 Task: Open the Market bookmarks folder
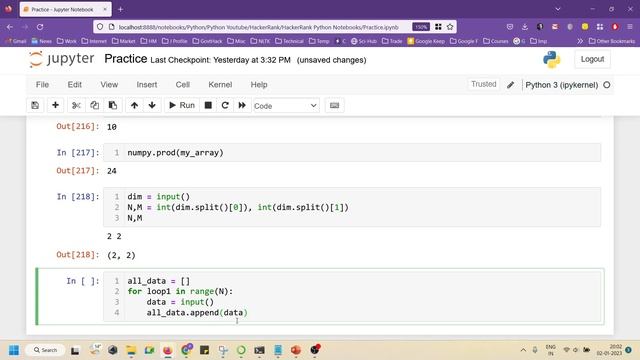click(x=123, y=41)
